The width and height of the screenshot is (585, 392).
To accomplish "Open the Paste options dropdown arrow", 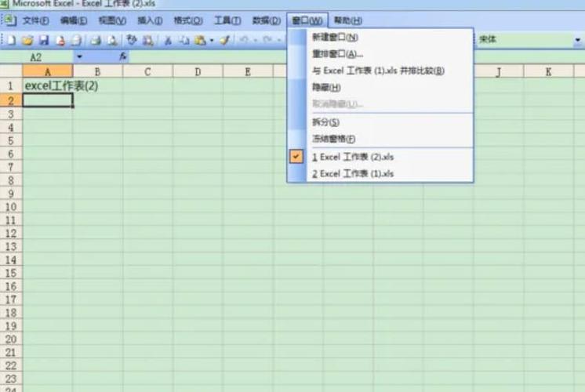I will click(x=212, y=40).
